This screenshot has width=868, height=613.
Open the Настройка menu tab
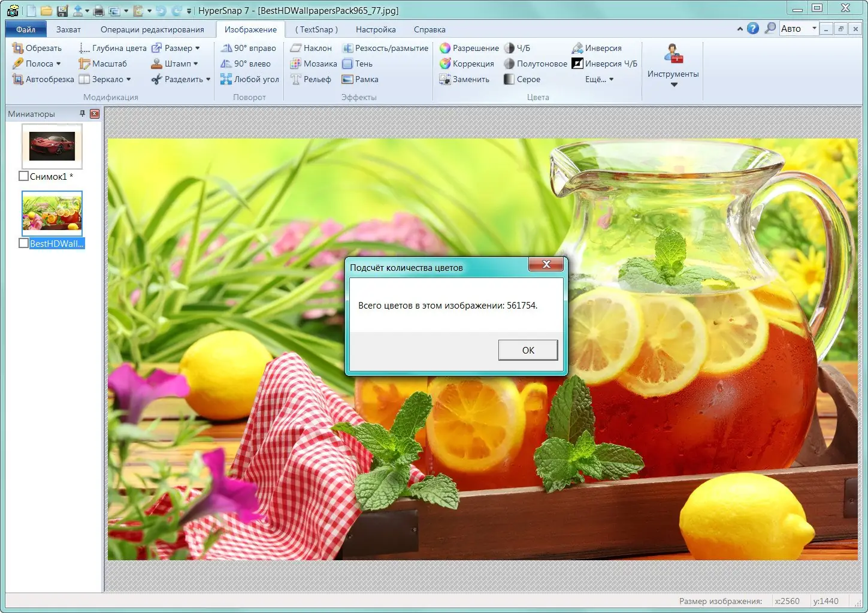(x=376, y=29)
